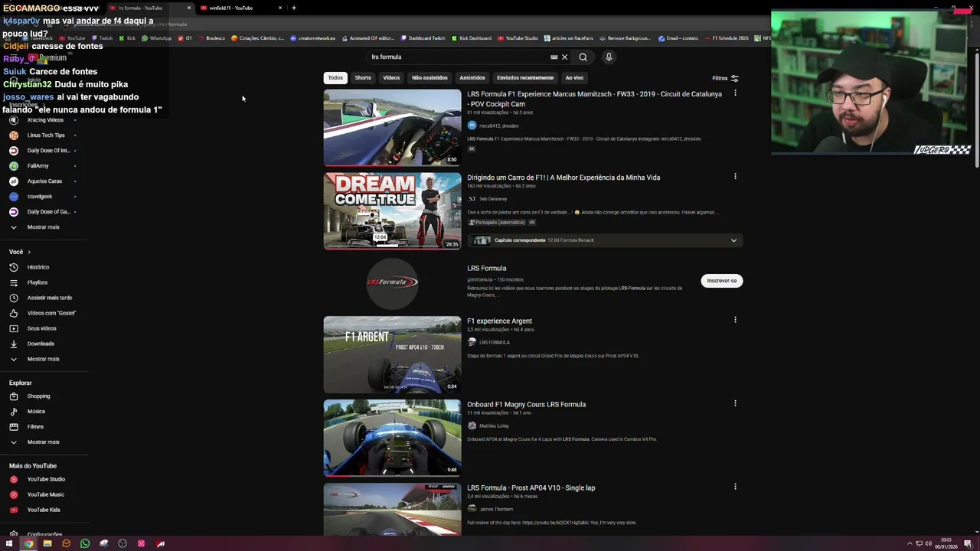This screenshot has height=551, width=980.
Task: Open the mrcs0412_dresden channel link
Action: 498,126
